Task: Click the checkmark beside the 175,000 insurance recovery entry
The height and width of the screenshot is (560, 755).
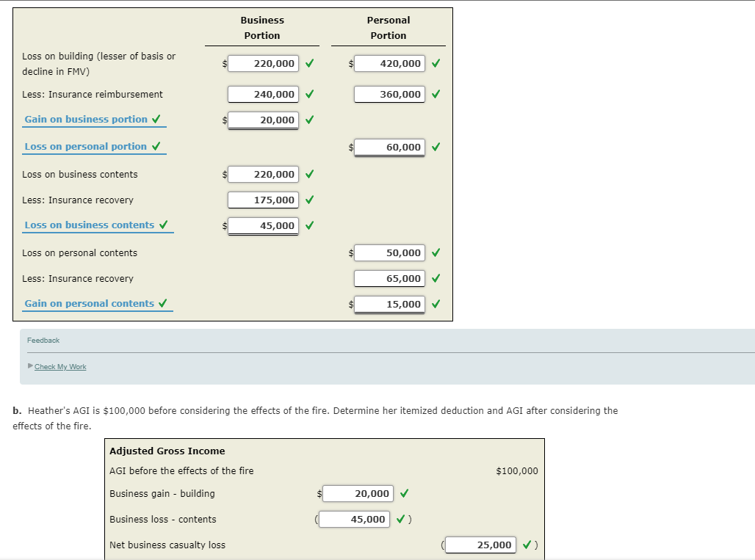Action: (x=308, y=200)
